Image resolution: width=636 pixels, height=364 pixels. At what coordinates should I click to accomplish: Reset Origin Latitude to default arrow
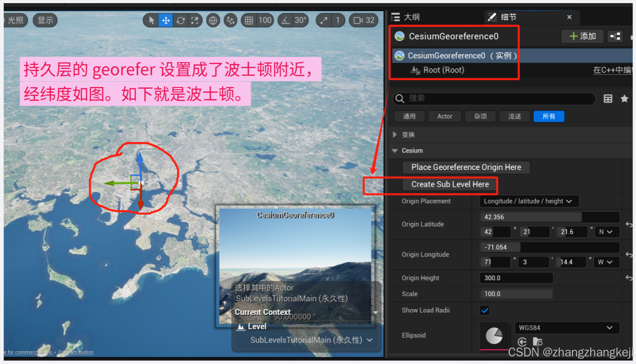628,225
